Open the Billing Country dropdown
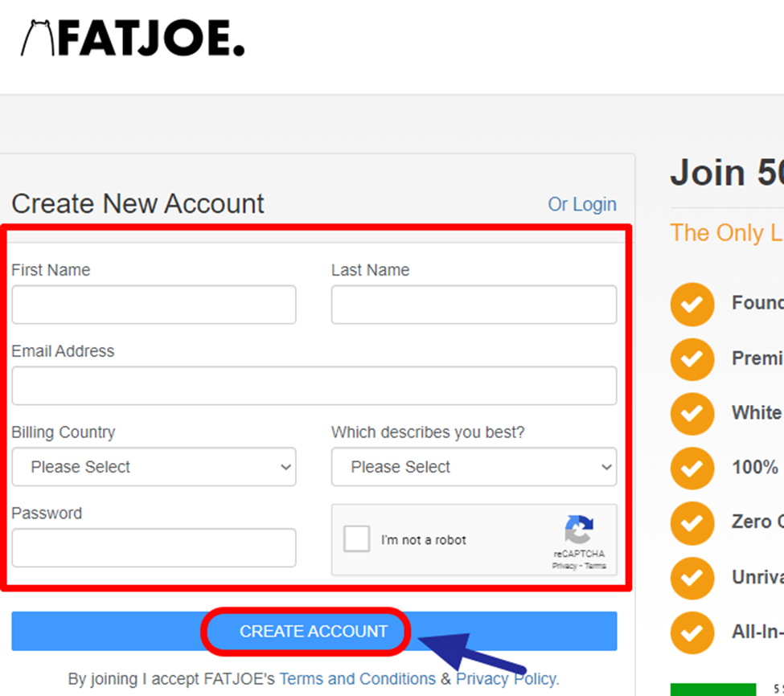Screen dimensions: 784x696 click(x=154, y=467)
